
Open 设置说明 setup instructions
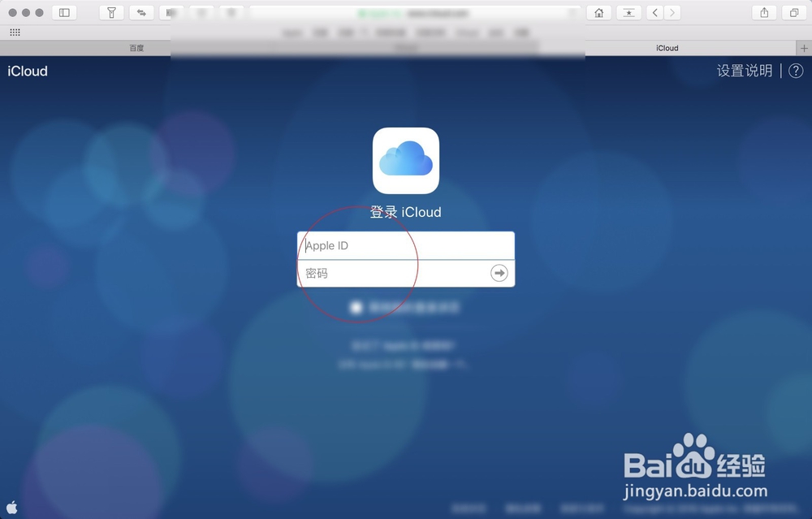(744, 71)
